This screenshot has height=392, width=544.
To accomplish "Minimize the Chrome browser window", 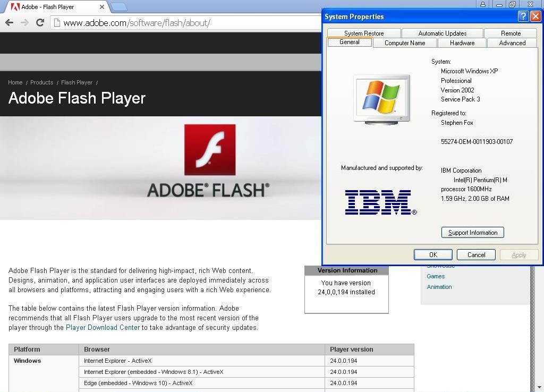I will (x=499, y=4).
